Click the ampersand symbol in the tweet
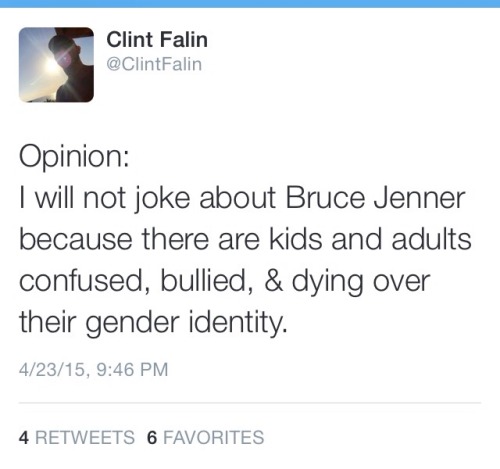This screenshot has width=500, height=469. [x=274, y=281]
